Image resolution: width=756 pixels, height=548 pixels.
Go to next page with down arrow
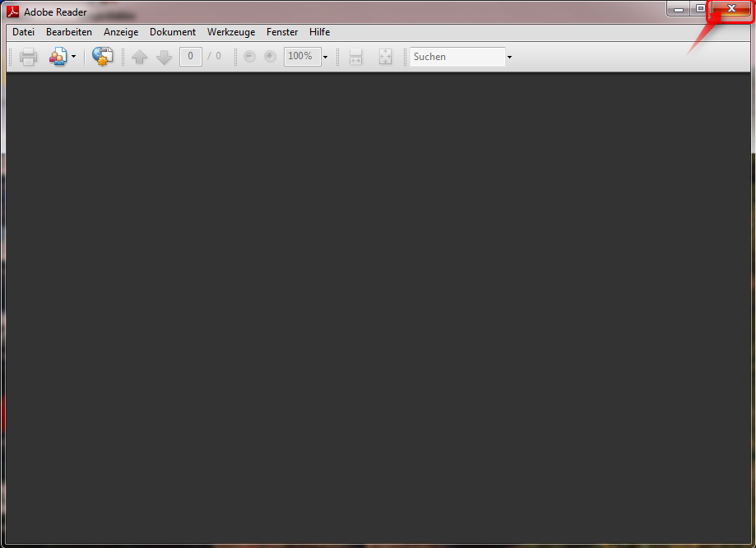click(164, 56)
